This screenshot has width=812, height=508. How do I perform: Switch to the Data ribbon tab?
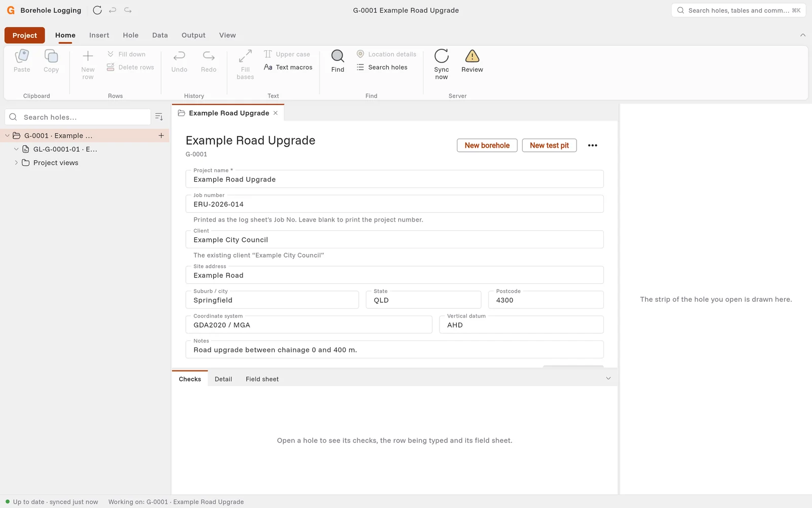(x=160, y=36)
